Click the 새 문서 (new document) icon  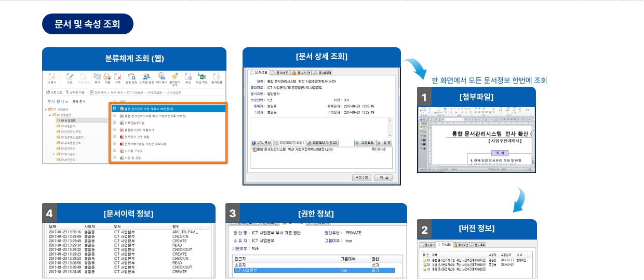coord(52,77)
